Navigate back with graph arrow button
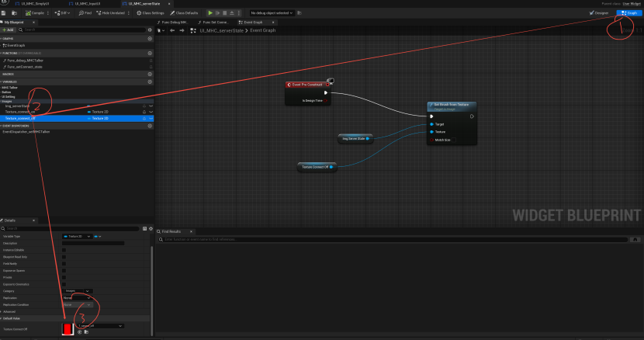The width and height of the screenshot is (644, 340). click(x=172, y=30)
